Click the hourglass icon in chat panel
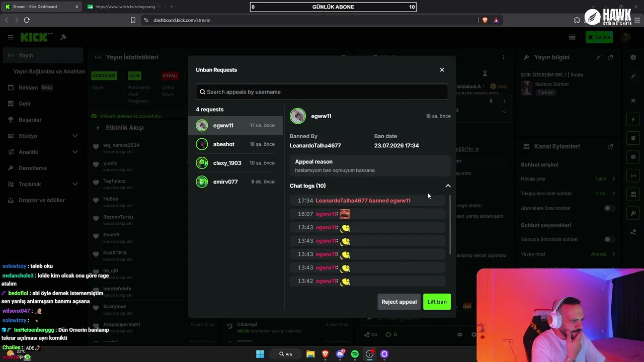The width and height of the screenshot is (644, 362). click(x=485, y=74)
